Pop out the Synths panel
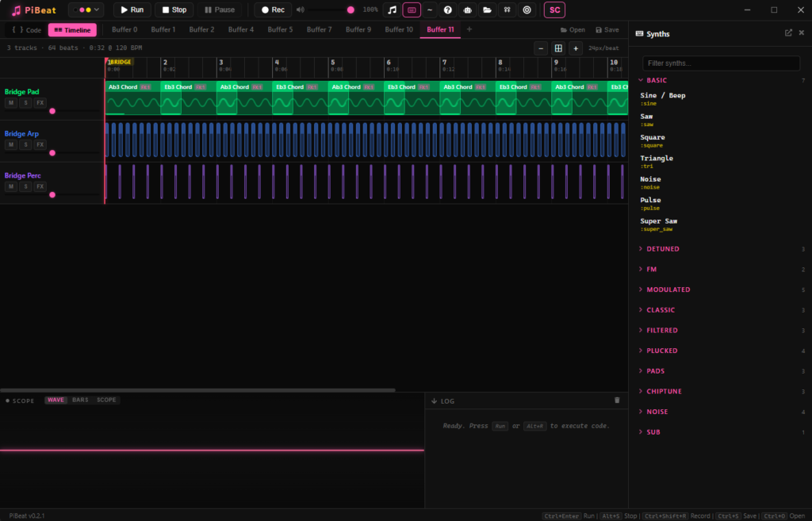Viewport: 812px width, 521px height. (788, 33)
